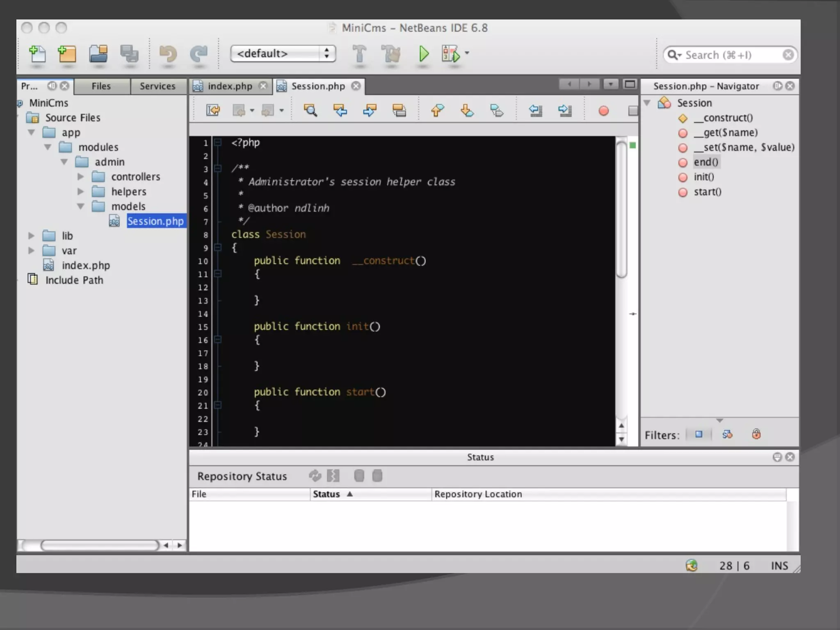Switch to the Files tab
The image size is (840, 630).
(x=101, y=86)
